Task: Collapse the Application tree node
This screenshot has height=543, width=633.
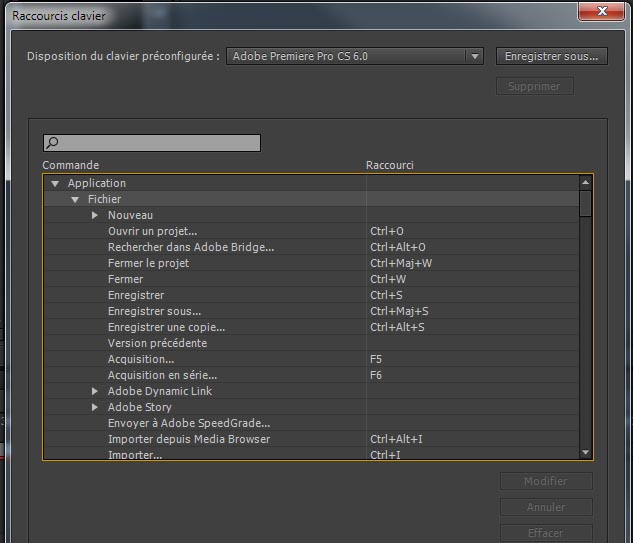Action: click(x=55, y=184)
